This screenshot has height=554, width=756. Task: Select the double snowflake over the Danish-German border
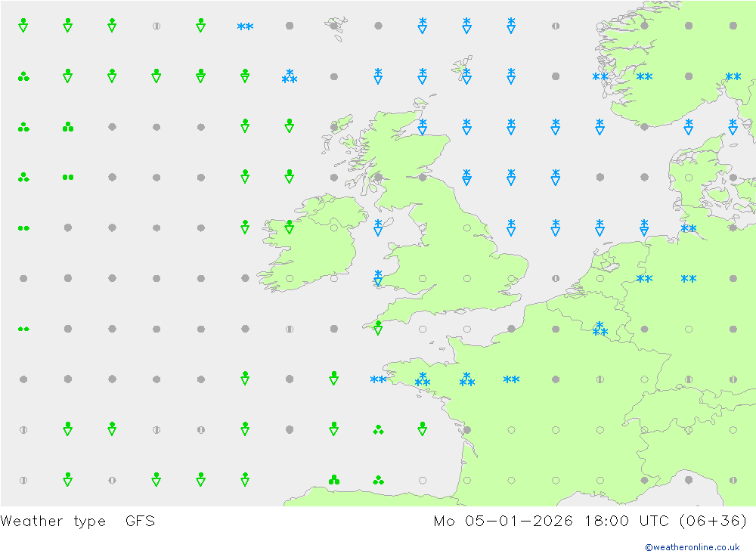(689, 228)
